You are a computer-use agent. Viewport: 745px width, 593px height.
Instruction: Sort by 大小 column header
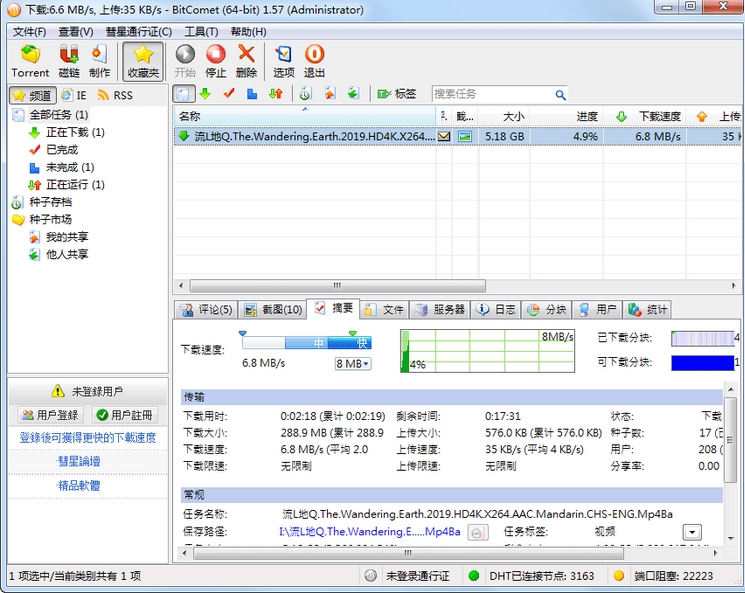[x=504, y=116]
